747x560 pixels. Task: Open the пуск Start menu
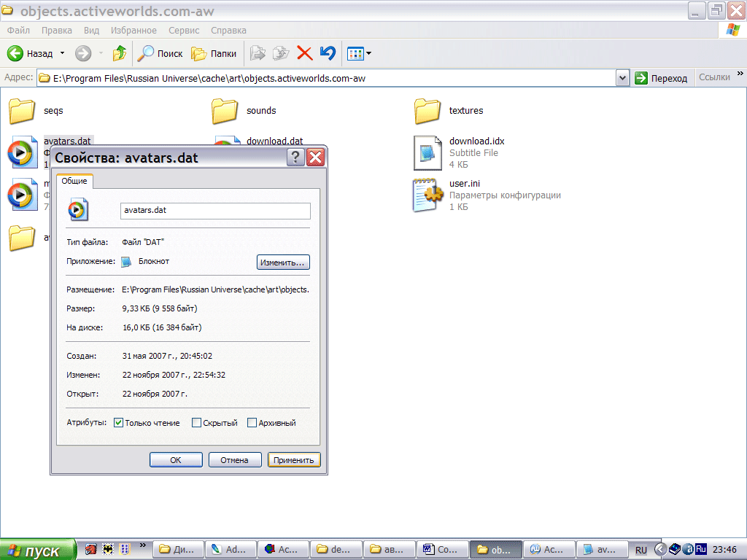(x=38, y=550)
